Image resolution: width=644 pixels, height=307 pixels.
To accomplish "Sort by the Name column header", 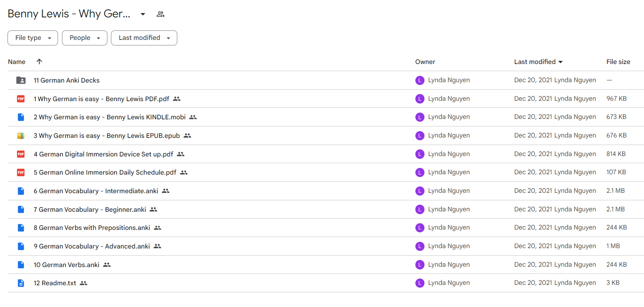I will (17, 62).
